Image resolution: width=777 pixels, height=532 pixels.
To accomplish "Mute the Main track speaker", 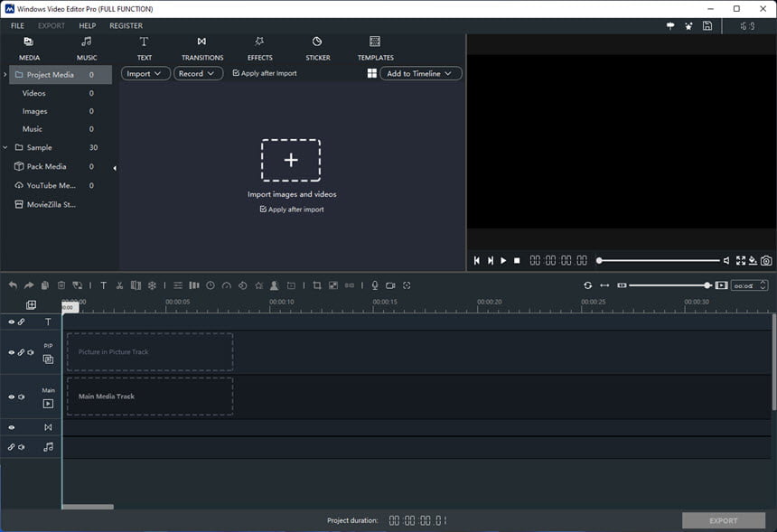I will click(x=22, y=397).
